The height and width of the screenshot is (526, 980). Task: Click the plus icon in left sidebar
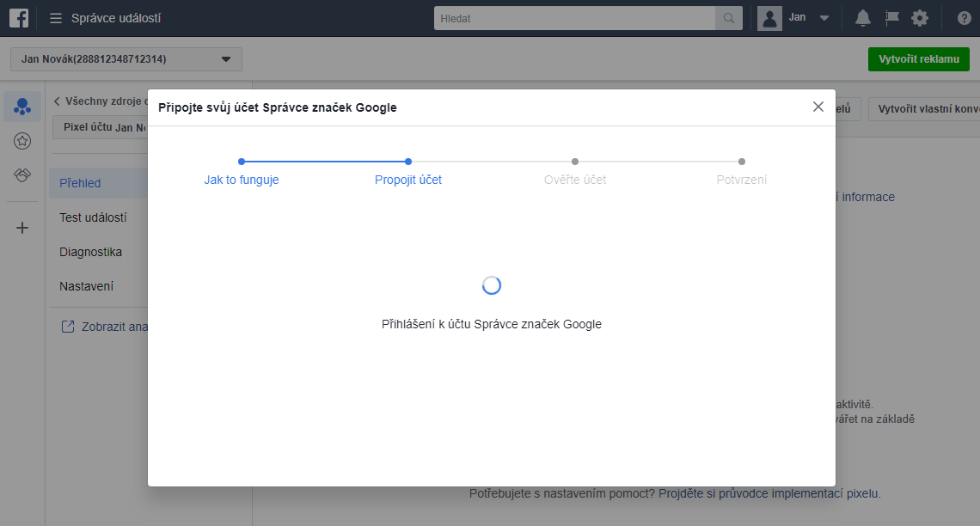[22, 228]
